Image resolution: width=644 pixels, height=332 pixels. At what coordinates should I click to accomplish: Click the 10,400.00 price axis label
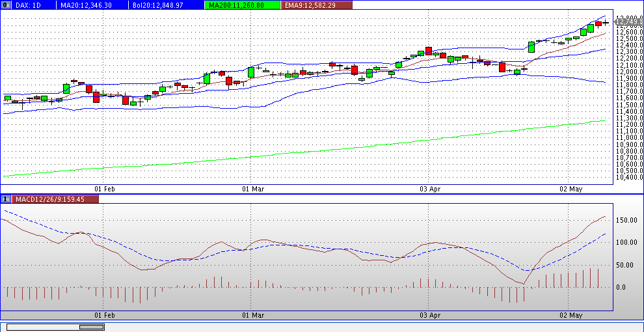click(x=628, y=178)
